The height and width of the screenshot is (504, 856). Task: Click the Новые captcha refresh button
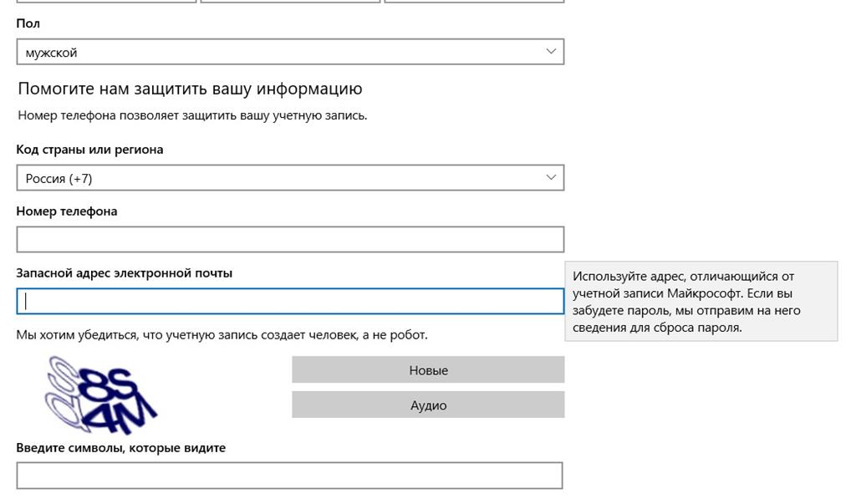coord(428,370)
